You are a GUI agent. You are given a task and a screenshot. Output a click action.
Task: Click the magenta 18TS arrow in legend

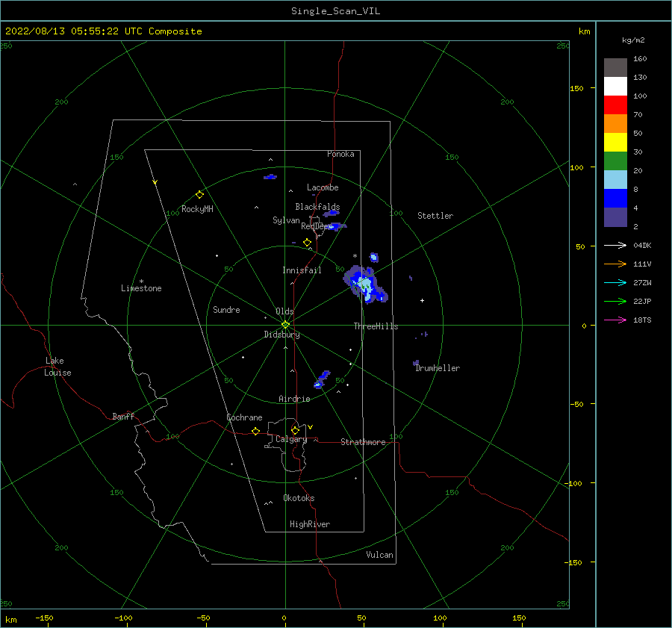(x=615, y=320)
